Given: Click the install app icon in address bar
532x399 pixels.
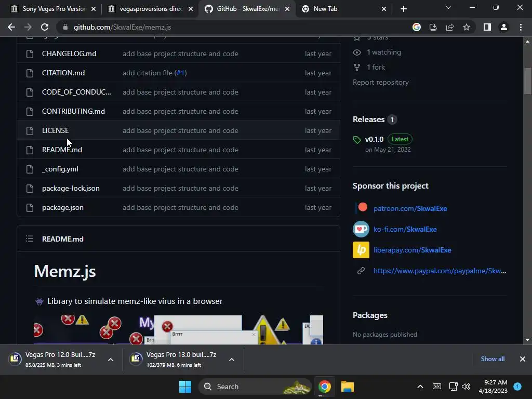Looking at the screenshot, I should click(x=433, y=27).
